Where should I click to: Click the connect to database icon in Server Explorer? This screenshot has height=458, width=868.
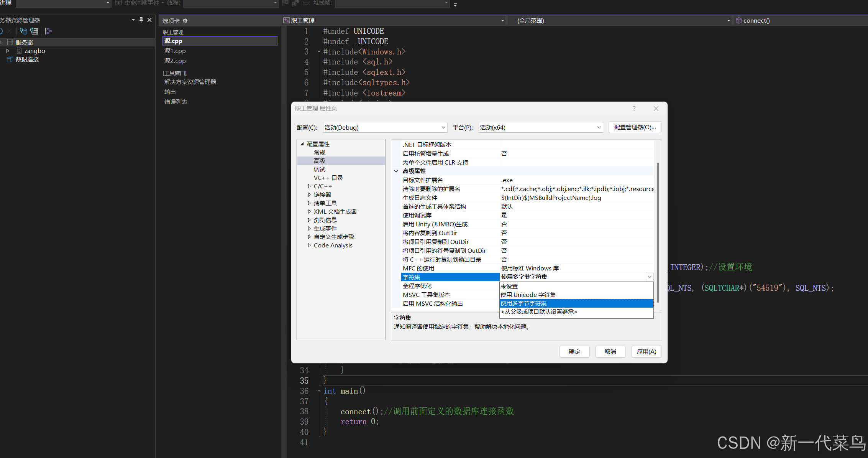coord(23,31)
